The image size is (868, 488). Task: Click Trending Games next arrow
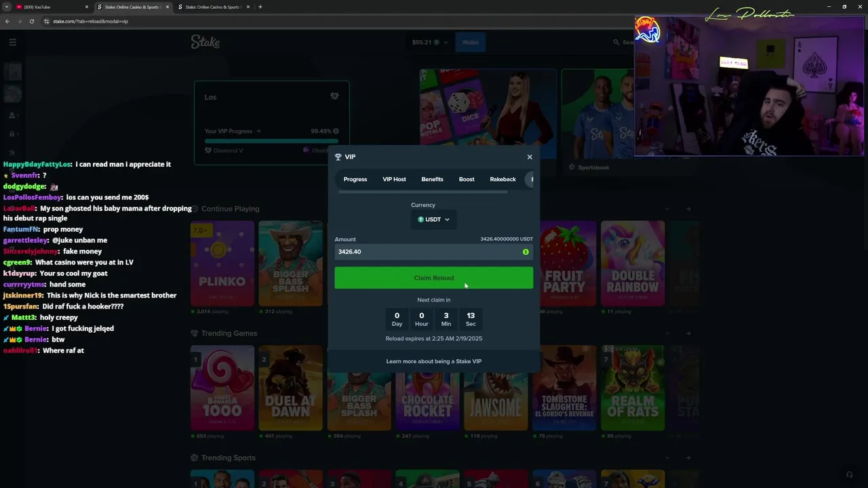point(688,333)
